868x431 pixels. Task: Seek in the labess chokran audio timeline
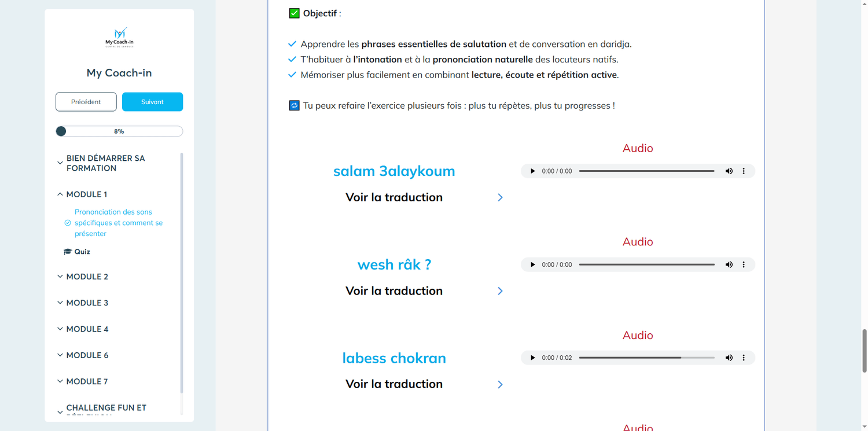point(646,358)
